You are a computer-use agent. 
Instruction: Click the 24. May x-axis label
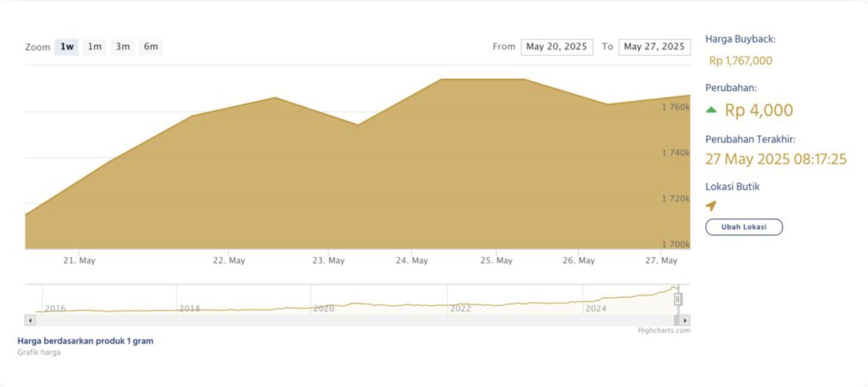(411, 261)
